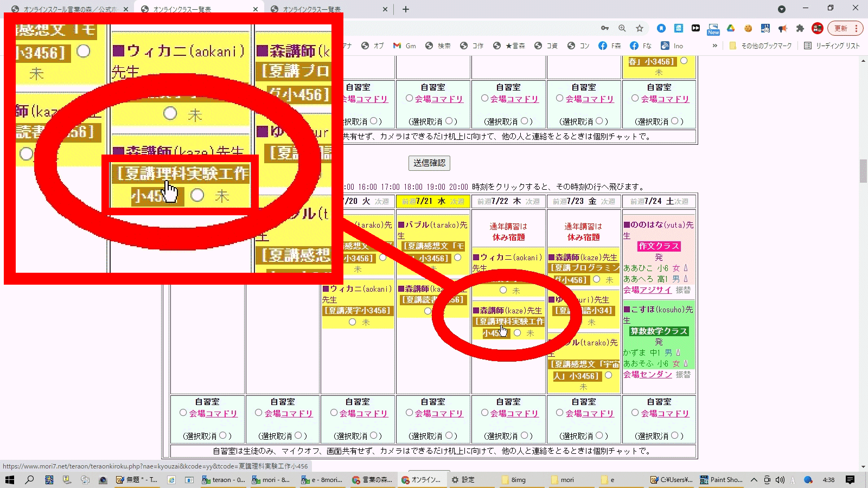Screen dimensions: 868x488
Task: Open the '検索' bookmark
Action: coord(438,46)
